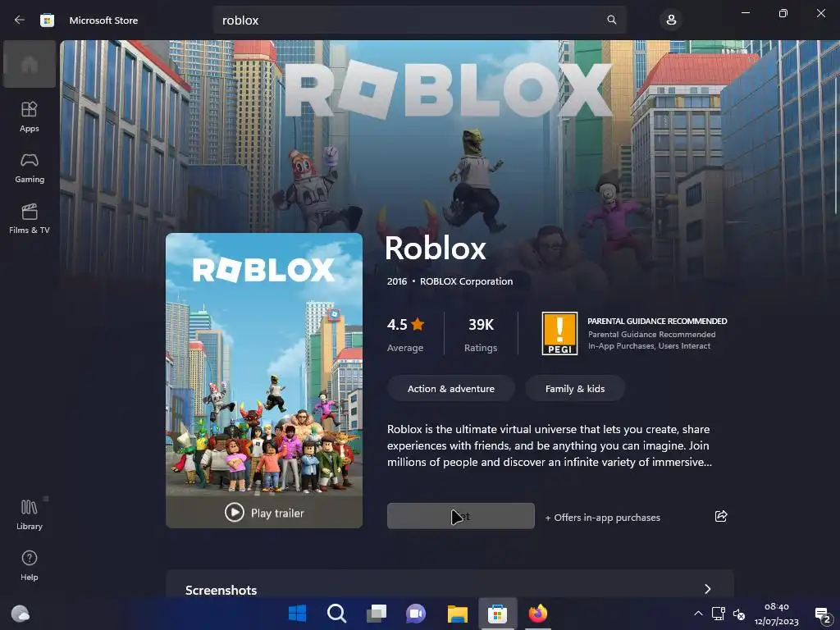Expand the Screenshots section chevron
The width and height of the screenshot is (840, 630).
[x=708, y=589]
